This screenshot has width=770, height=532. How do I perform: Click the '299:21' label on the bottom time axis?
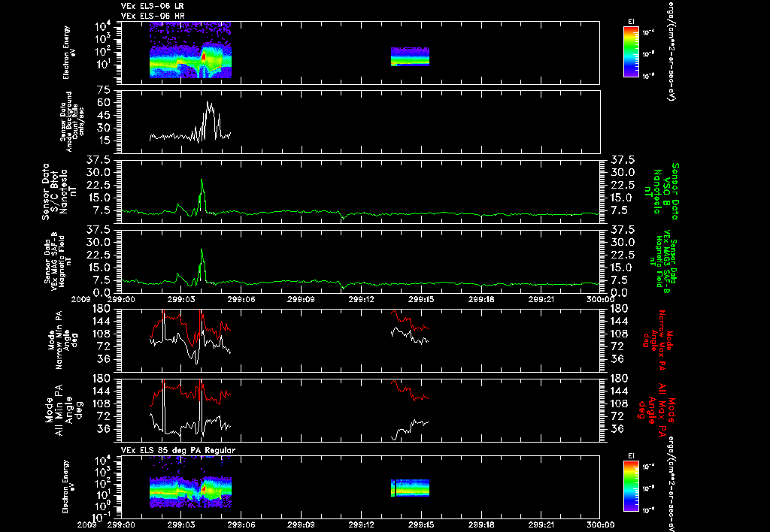pos(541,525)
